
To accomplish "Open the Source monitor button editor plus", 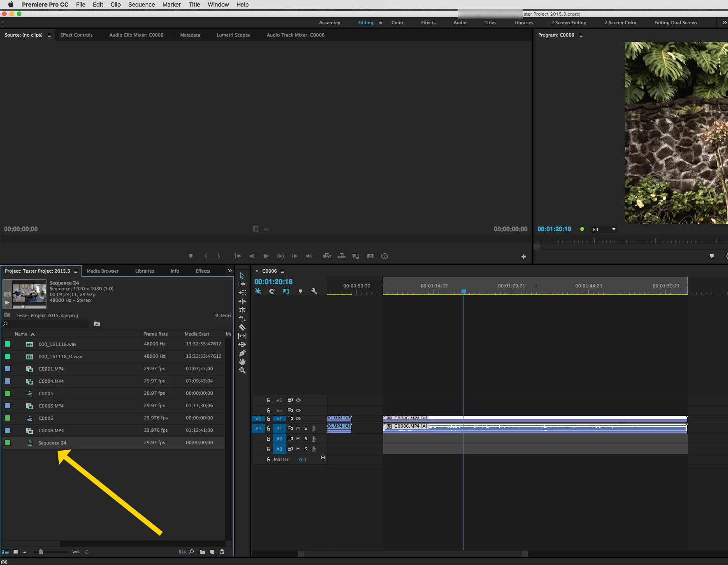I will (524, 257).
